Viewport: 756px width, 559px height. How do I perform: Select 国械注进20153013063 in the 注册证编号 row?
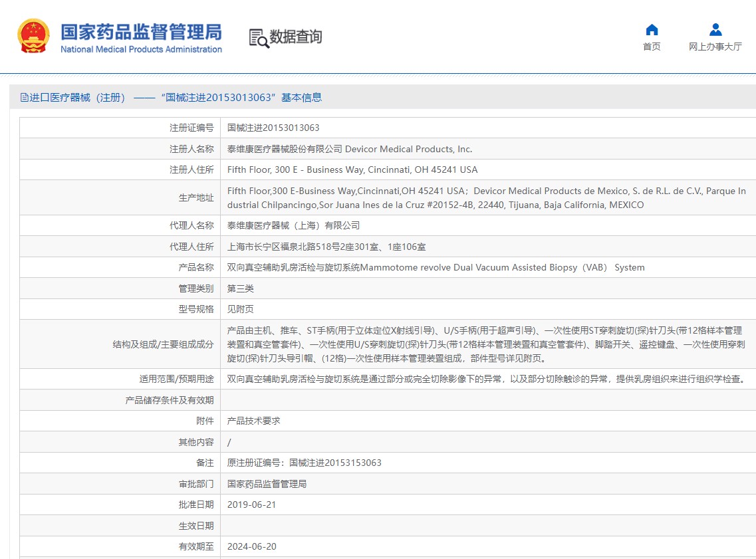(x=273, y=128)
